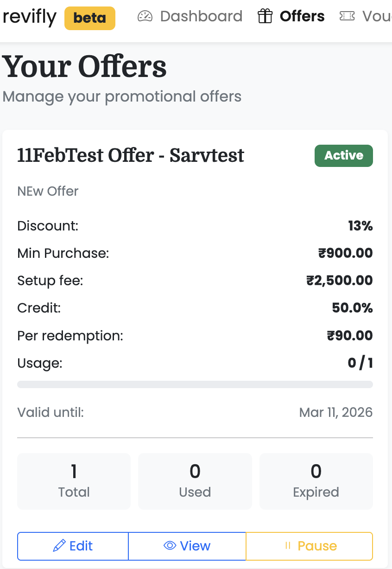Select Offers in the top navigation
This screenshot has height=569, width=392.
tap(301, 16)
